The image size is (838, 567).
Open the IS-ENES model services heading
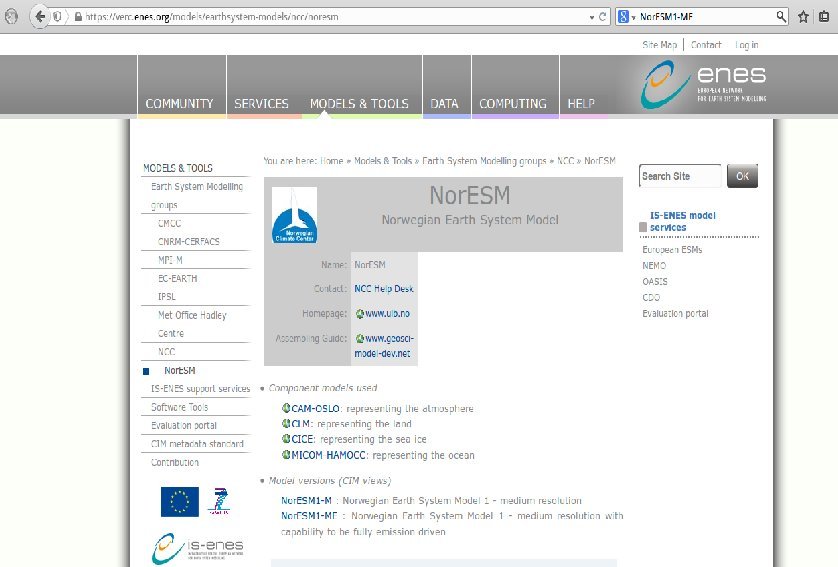[x=682, y=221]
